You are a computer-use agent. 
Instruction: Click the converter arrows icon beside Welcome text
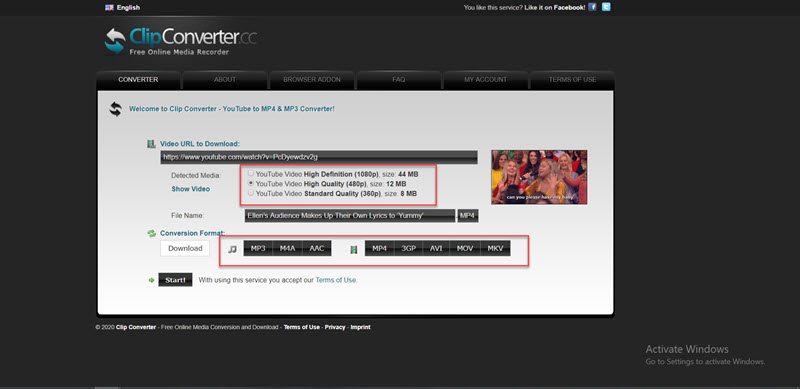pyautogui.click(x=116, y=109)
